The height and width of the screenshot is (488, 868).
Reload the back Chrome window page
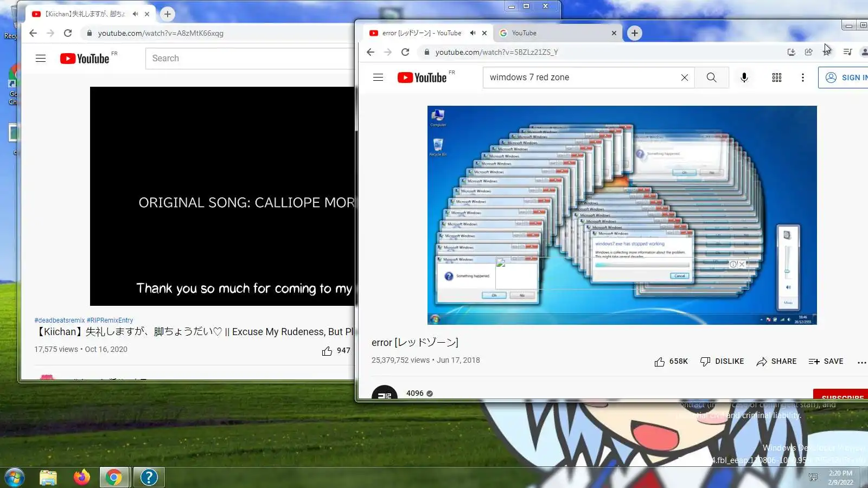pos(68,33)
